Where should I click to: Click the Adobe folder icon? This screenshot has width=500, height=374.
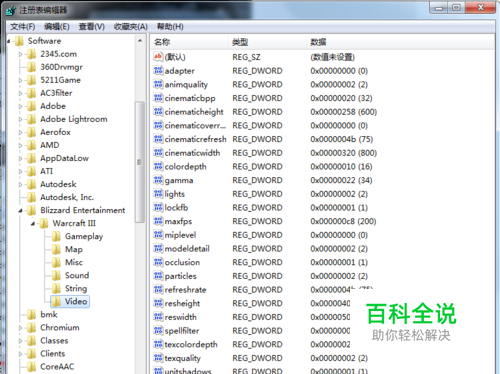[x=32, y=106]
